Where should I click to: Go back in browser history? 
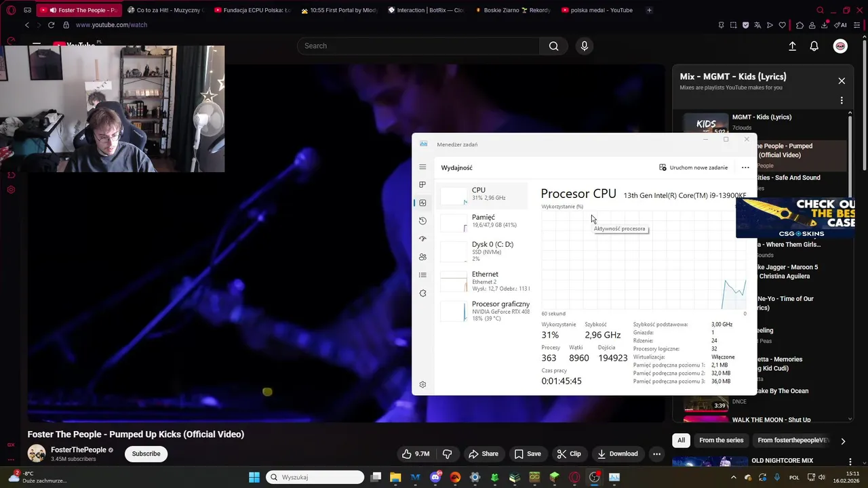(27, 25)
